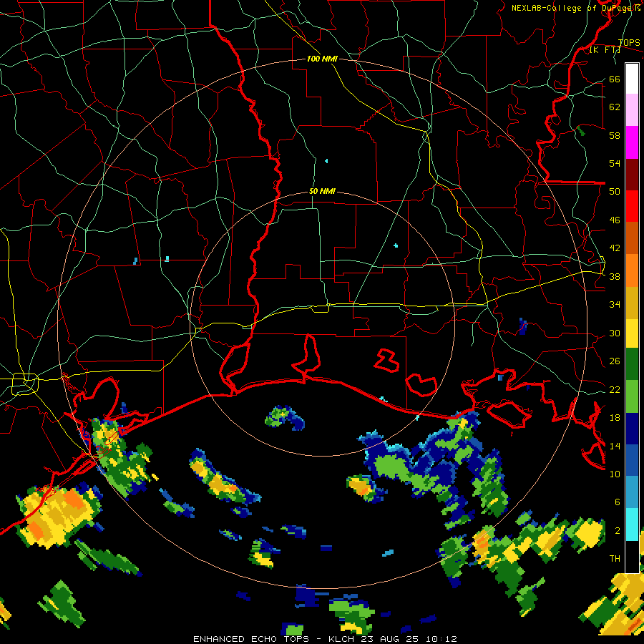Click the TH threshold label on the legend

615,559
